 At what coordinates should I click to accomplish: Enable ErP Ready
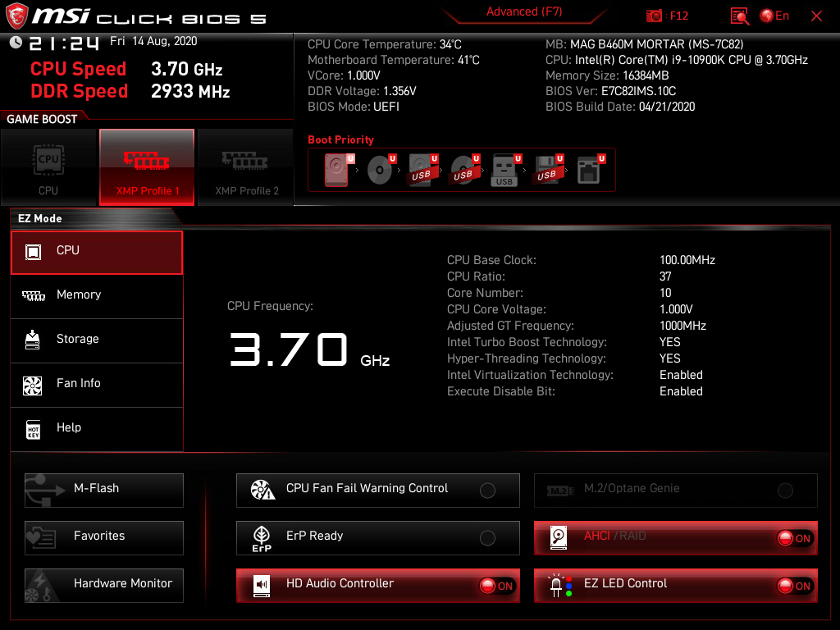pos(488,537)
